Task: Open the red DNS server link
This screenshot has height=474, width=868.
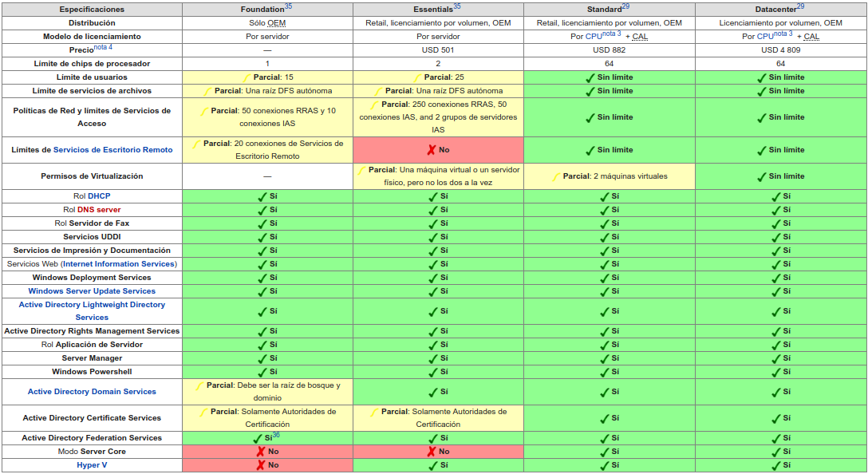Action: click(x=99, y=210)
